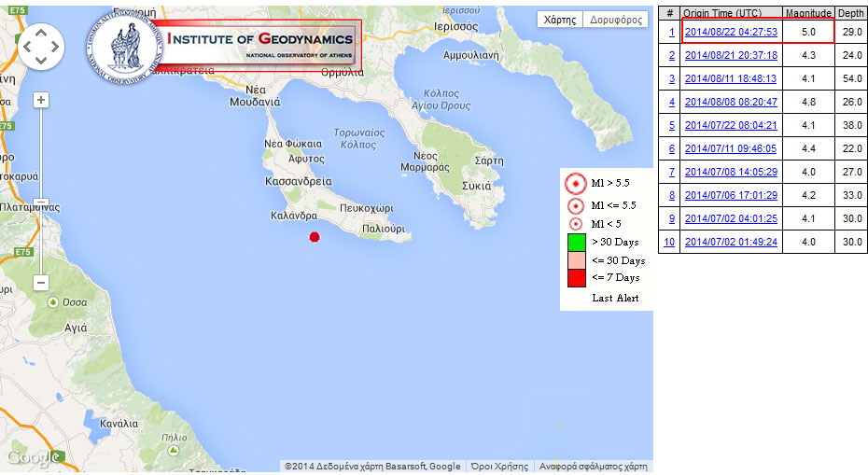Select the 2014/08/08 08:20:47 origin time link
Viewport: 868px width, 475px height.
point(731,102)
